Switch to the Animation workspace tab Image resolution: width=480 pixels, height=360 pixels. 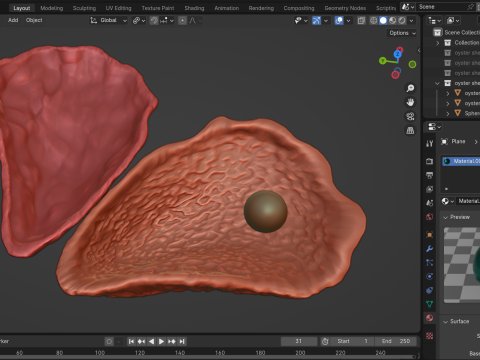pyautogui.click(x=227, y=8)
